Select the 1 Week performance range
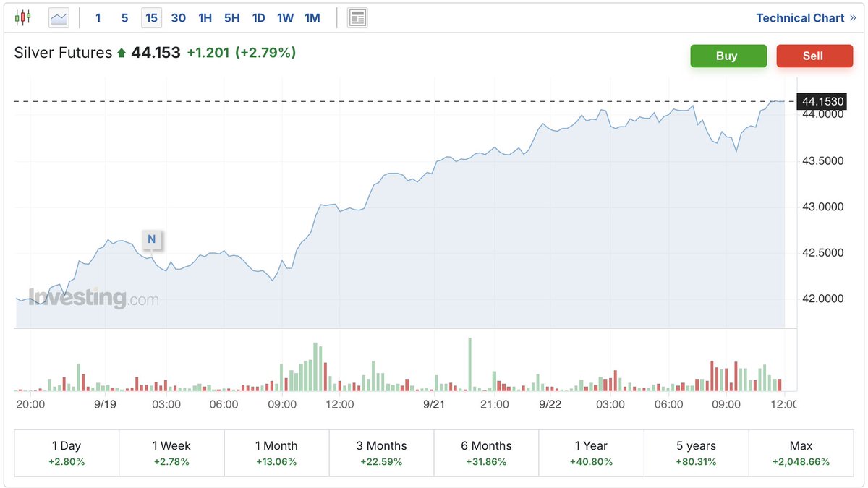 click(171, 453)
